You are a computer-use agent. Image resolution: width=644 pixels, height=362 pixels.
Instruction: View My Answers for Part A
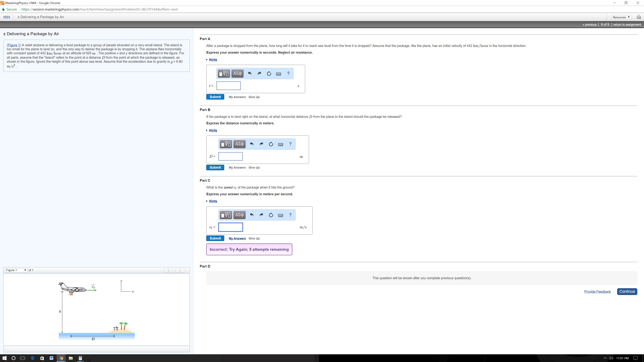[x=237, y=97]
